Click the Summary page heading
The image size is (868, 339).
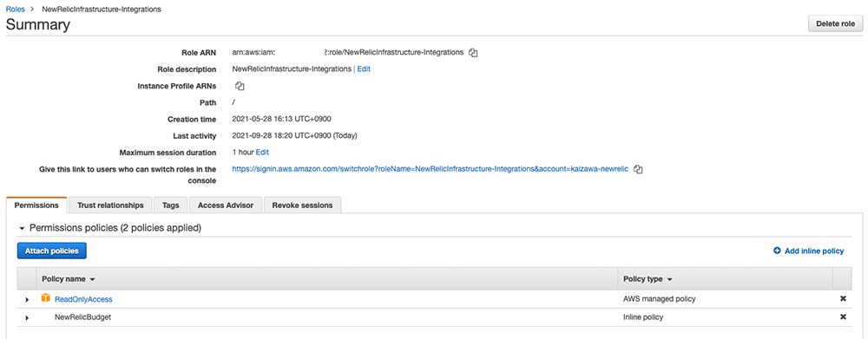(38, 25)
